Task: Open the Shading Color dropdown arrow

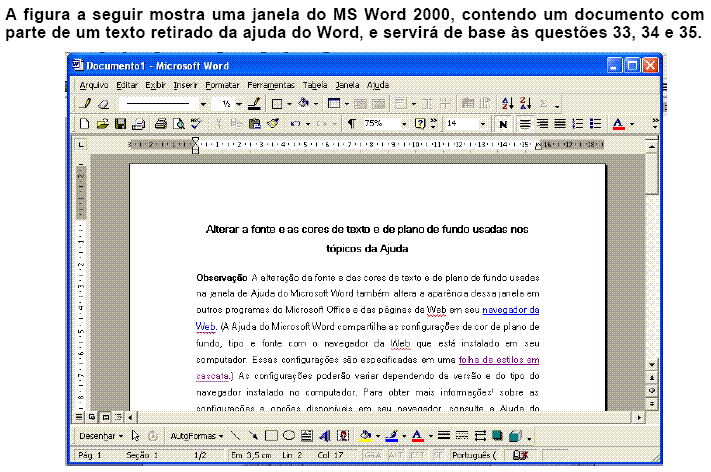Action: (316, 104)
